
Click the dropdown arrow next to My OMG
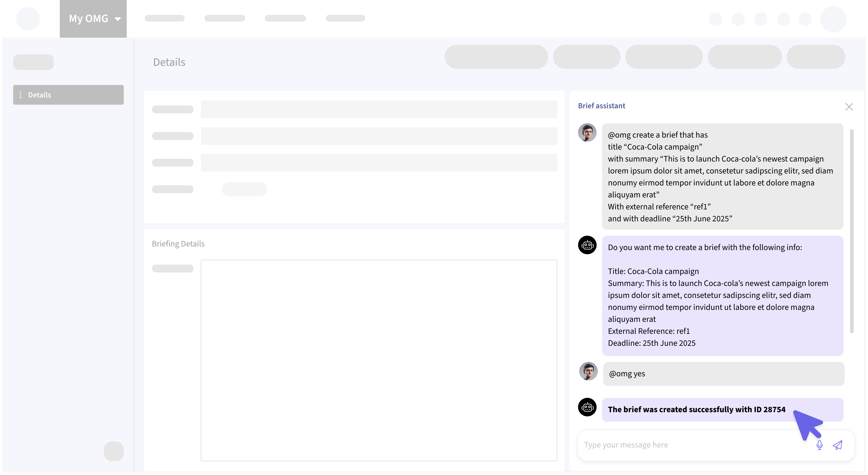click(x=118, y=19)
